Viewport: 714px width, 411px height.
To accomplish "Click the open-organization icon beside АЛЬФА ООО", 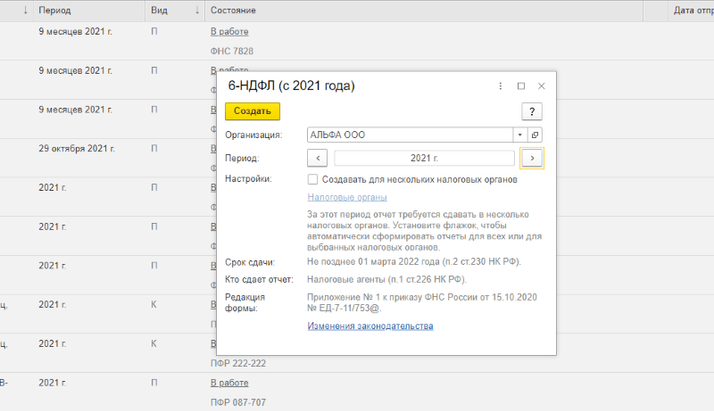I will 535,135.
